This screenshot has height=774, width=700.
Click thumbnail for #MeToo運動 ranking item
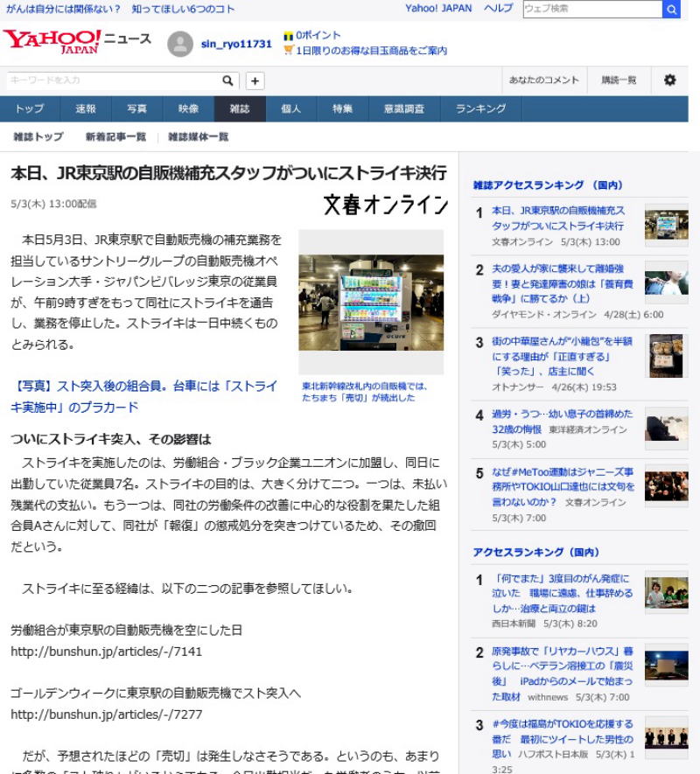tap(667, 486)
